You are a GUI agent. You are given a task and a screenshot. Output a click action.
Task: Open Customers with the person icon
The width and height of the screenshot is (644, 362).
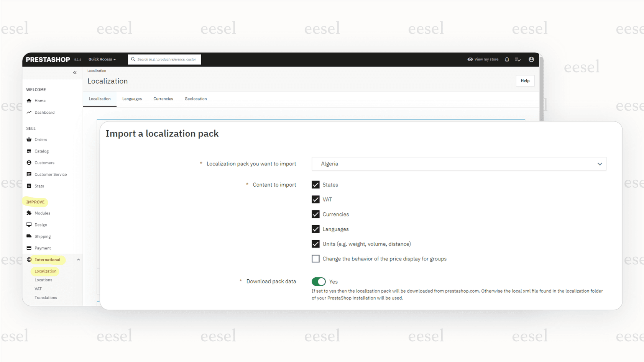[x=29, y=162]
